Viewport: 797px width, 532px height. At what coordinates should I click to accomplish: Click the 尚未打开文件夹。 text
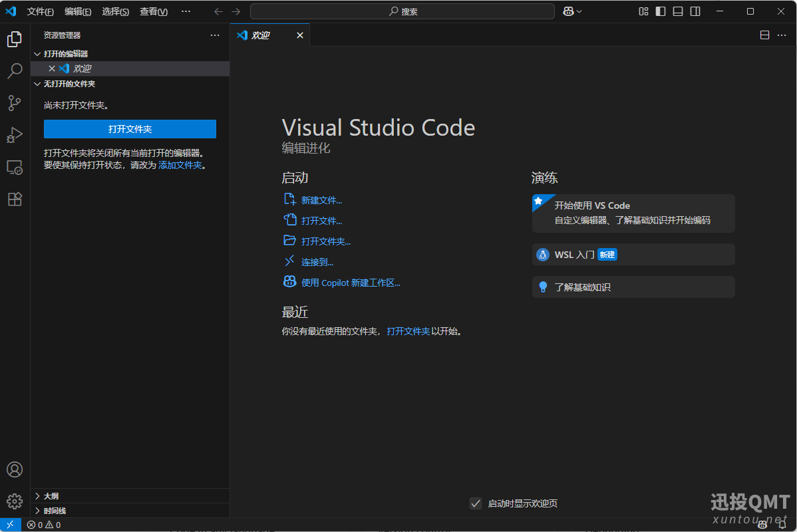(77, 105)
